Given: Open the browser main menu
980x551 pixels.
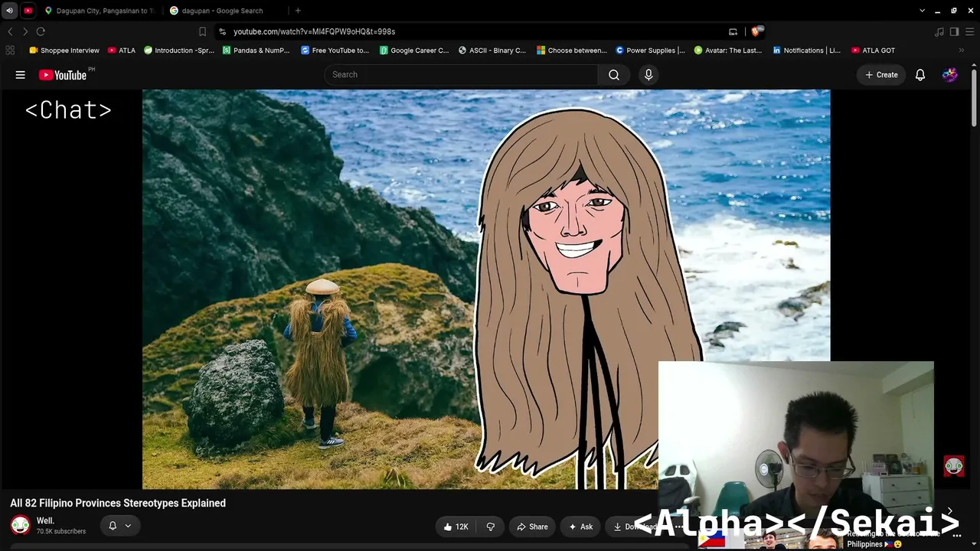Looking at the screenshot, I should (969, 31).
